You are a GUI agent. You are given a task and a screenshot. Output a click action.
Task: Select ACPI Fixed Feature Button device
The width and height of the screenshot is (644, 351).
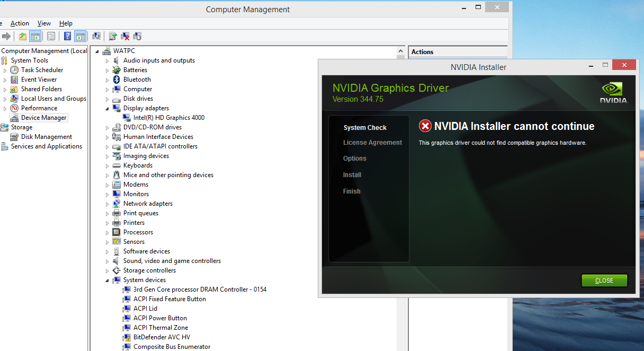tap(169, 299)
